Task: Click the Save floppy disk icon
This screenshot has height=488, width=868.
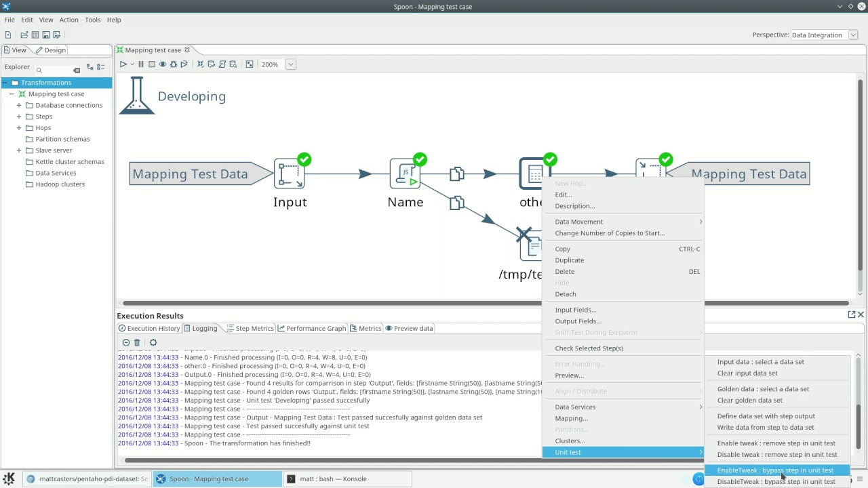Action: (x=46, y=35)
